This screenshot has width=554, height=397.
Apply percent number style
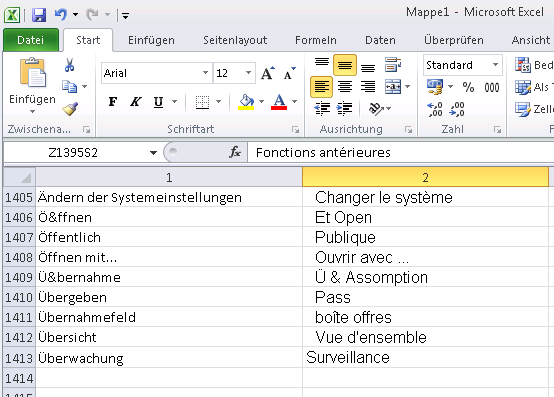pos(468,87)
